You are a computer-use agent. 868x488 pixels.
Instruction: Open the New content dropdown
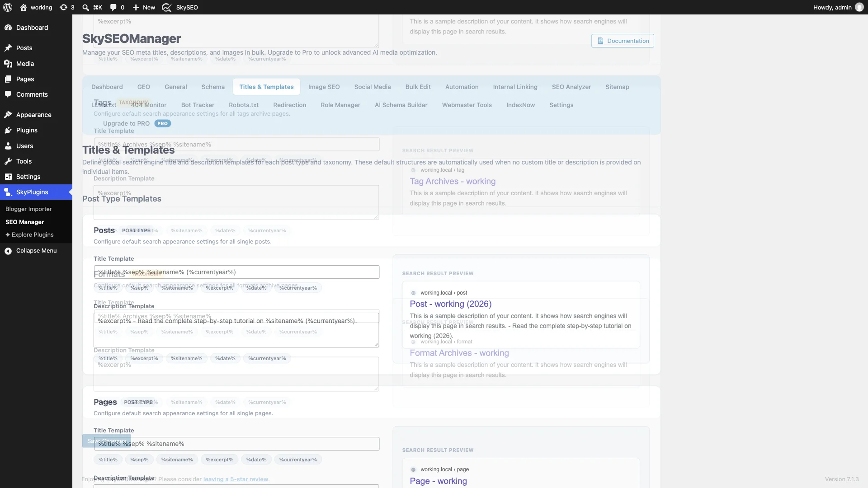pos(144,7)
